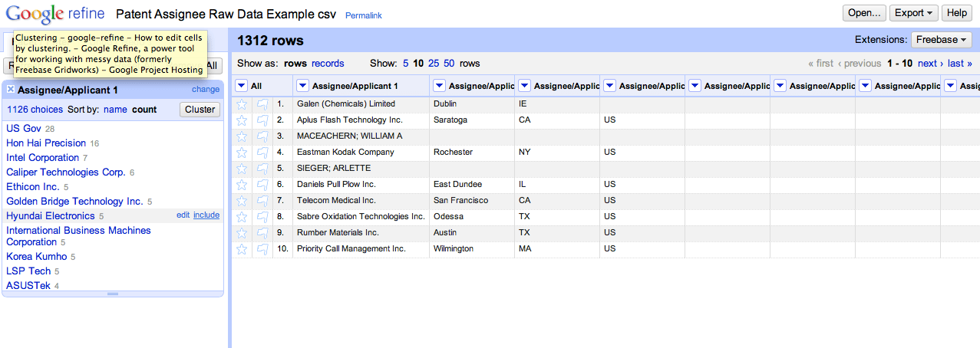Remove the Assignee/Applicant 1 facet

[x=11, y=90]
